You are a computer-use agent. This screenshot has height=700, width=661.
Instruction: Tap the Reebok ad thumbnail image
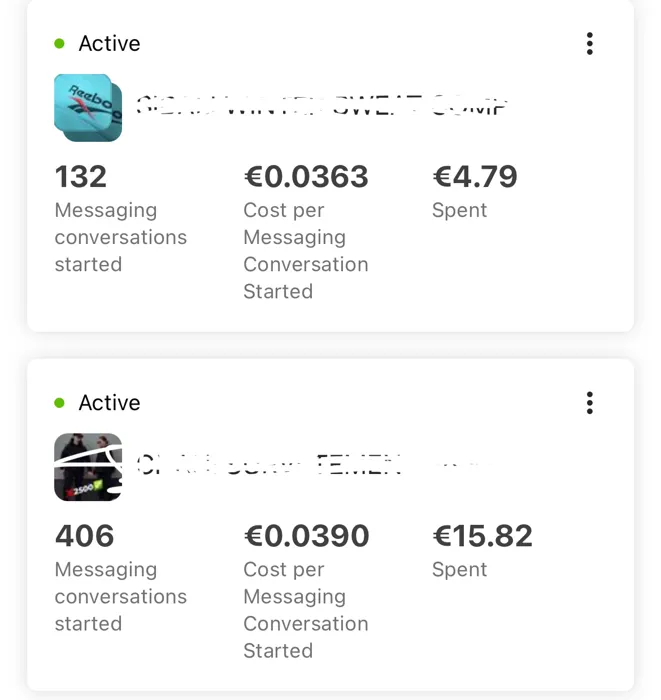pos(88,108)
